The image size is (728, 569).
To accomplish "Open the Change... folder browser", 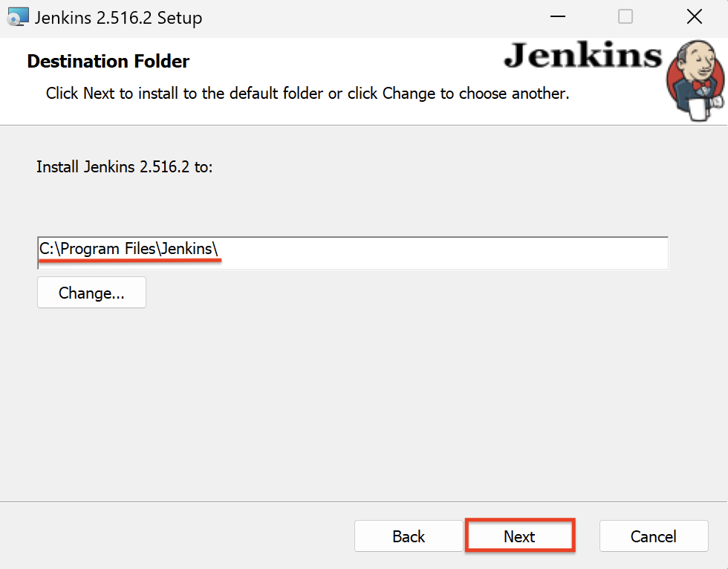I will tap(91, 293).
